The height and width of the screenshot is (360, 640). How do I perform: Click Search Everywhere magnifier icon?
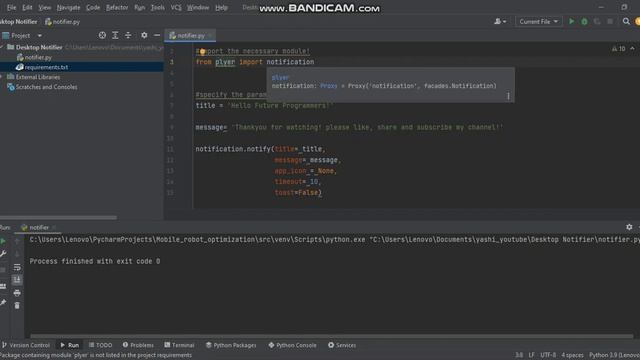click(x=626, y=21)
